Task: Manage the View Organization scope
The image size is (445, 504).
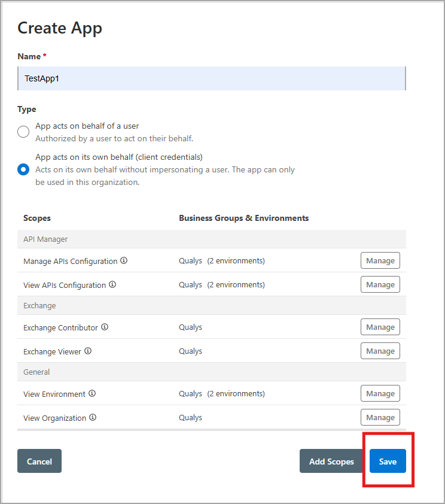Action: [x=380, y=417]
